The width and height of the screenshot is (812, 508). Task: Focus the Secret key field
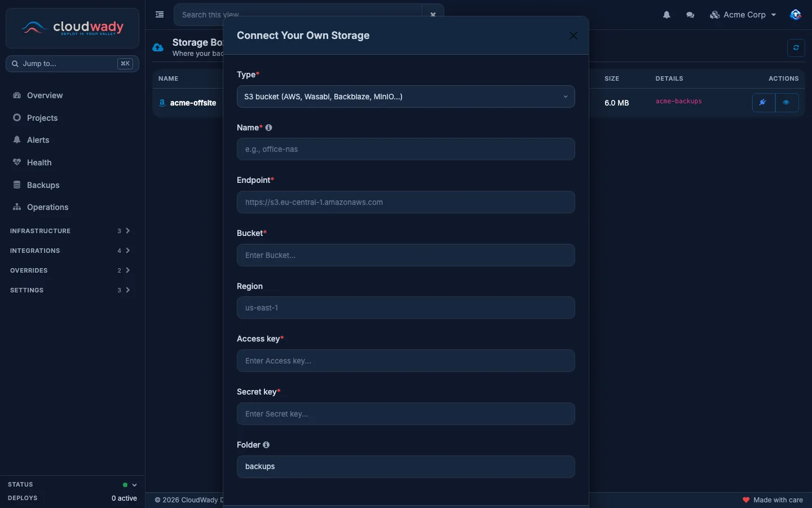tap(406, 414)
